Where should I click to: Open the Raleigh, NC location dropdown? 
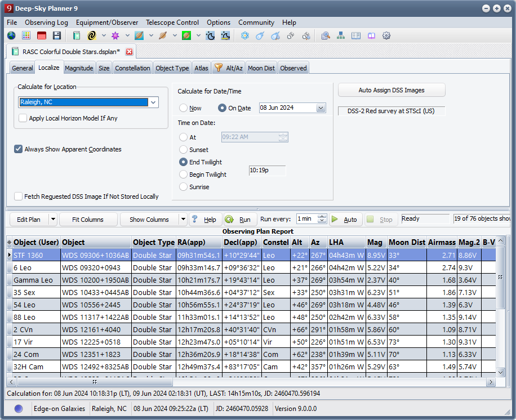pyautogui.click(x=153, y=102)
